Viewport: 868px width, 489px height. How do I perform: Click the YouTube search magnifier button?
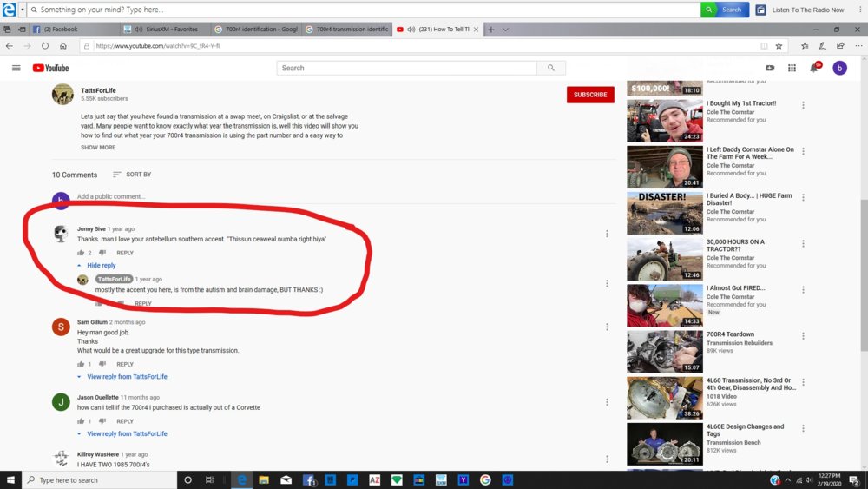550,68
